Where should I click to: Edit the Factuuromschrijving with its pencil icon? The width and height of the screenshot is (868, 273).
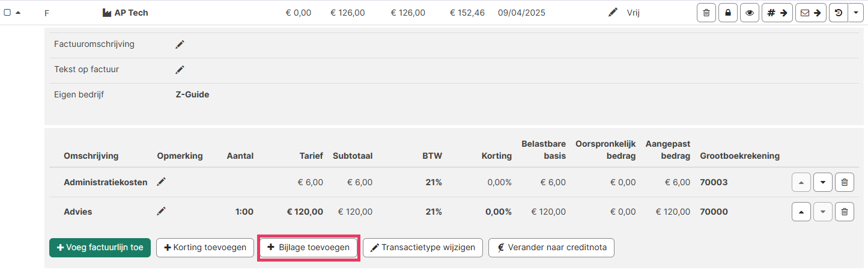coord(180,44)
